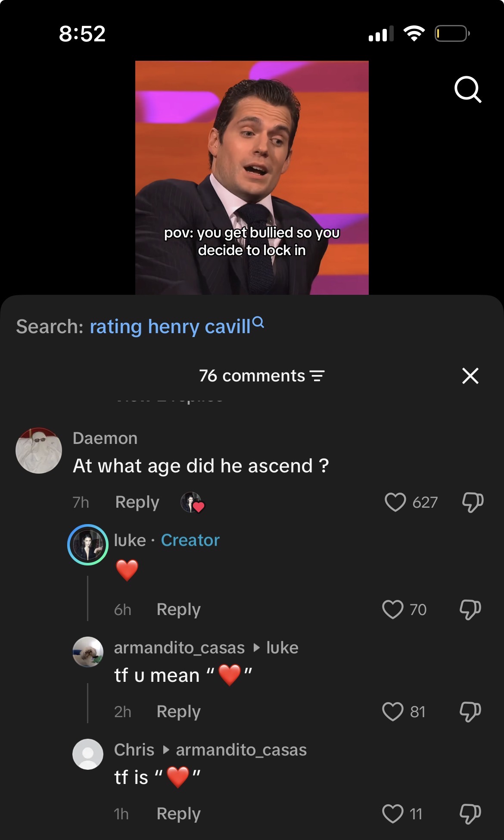Dislike Daemon's comment
This screenshot has height=840, width=504.
472,502
